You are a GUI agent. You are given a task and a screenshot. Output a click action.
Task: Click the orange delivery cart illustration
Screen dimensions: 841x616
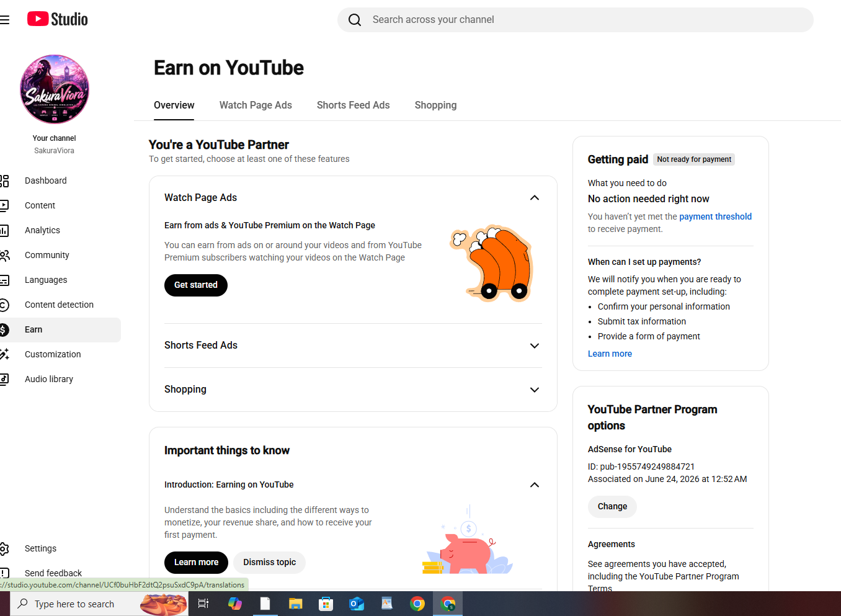pyautogui.click(x=492, y=263)
